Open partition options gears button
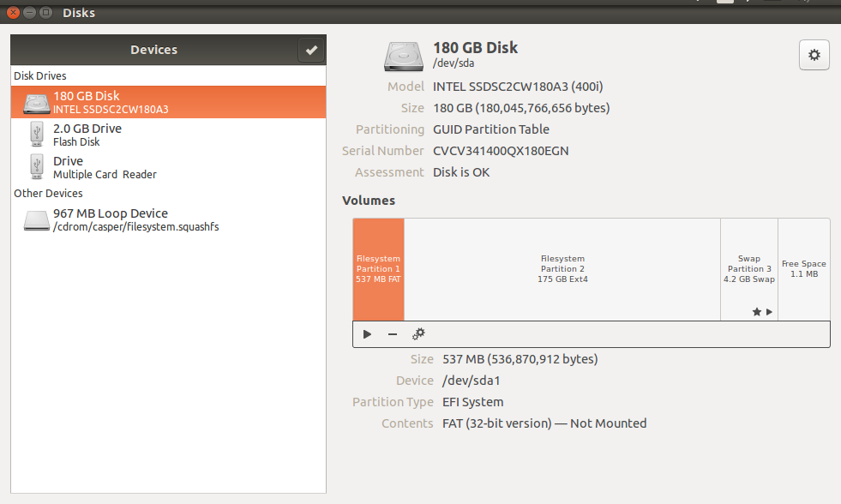The height and width of the screenshot is (504, 841). 418,334
